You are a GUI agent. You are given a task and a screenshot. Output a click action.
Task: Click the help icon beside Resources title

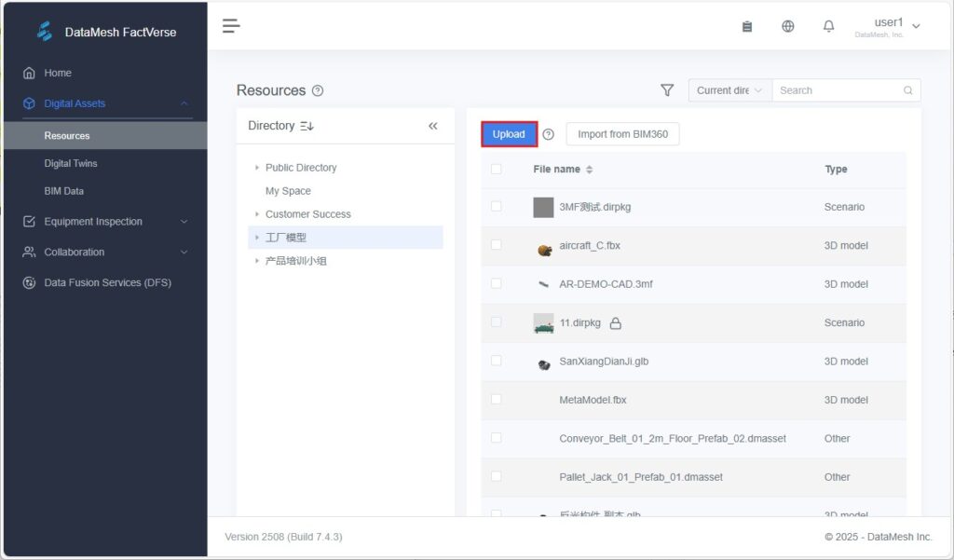coord(318,90)
